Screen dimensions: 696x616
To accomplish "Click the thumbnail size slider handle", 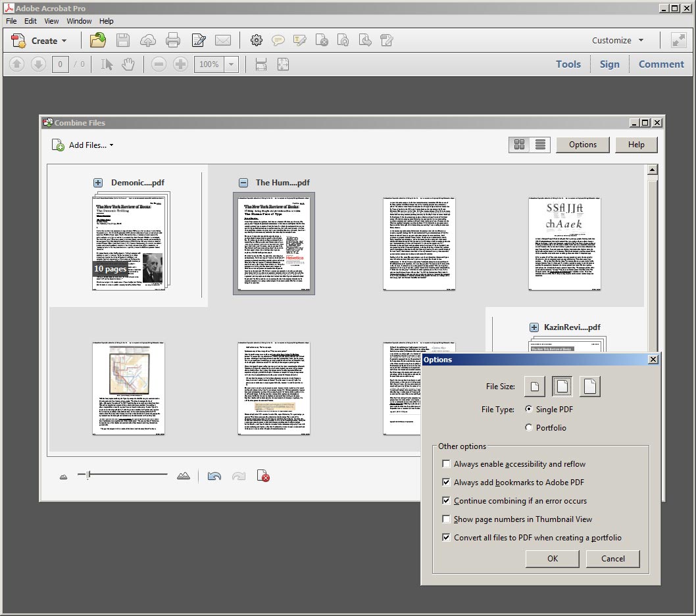I will (x=88, y=475).
